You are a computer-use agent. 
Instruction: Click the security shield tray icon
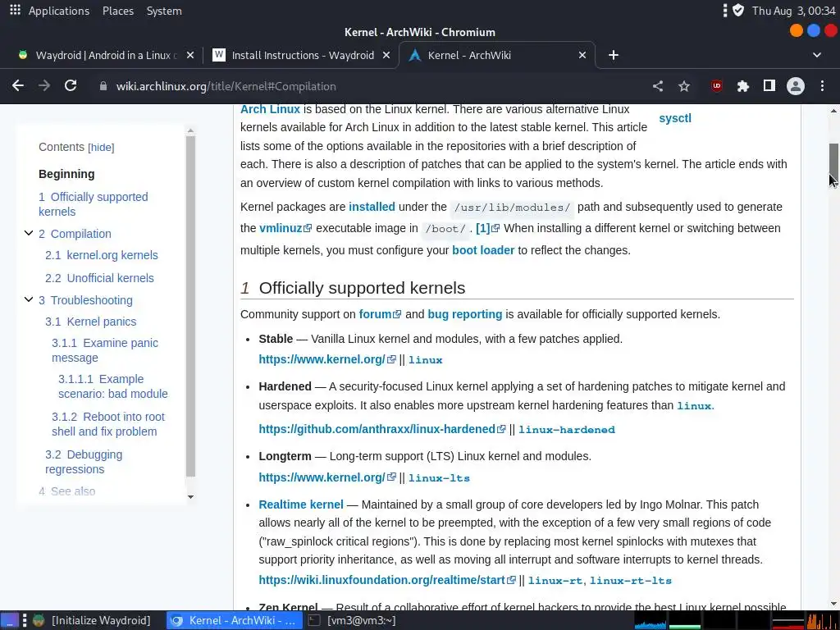(x=738, y=10)
